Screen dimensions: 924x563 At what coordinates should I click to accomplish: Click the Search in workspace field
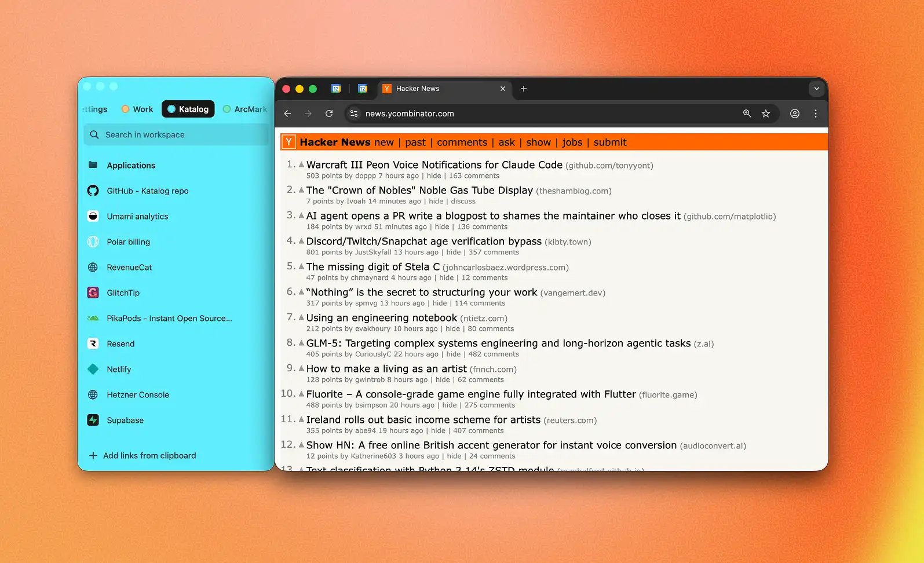(176, 134)
